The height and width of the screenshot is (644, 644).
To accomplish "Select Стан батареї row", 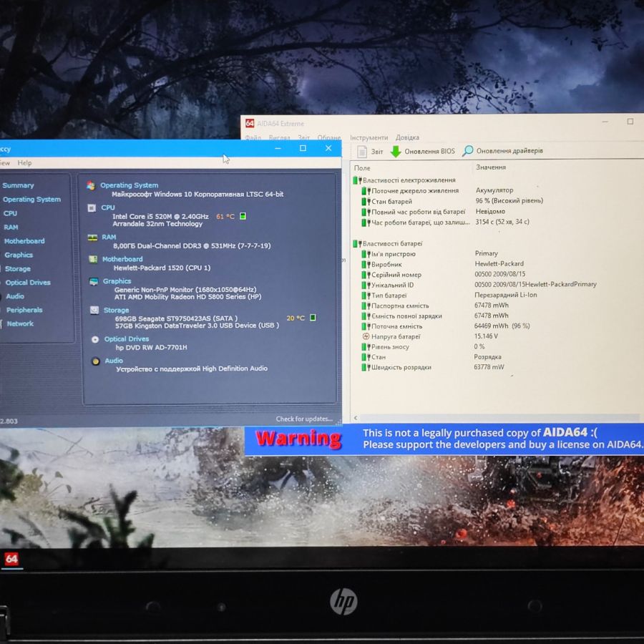I will tap(387, 201).
